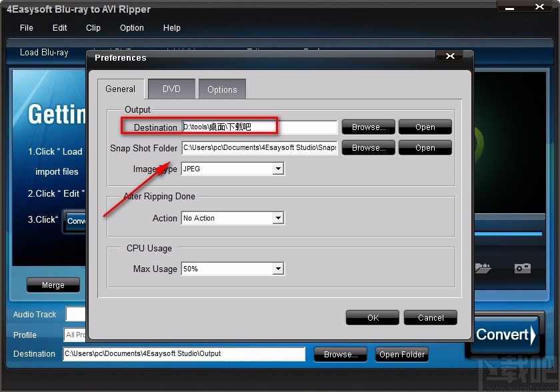Click main window Browse button at bottom
This screenshot has height=392, width=560.
[x=341, y=355]
